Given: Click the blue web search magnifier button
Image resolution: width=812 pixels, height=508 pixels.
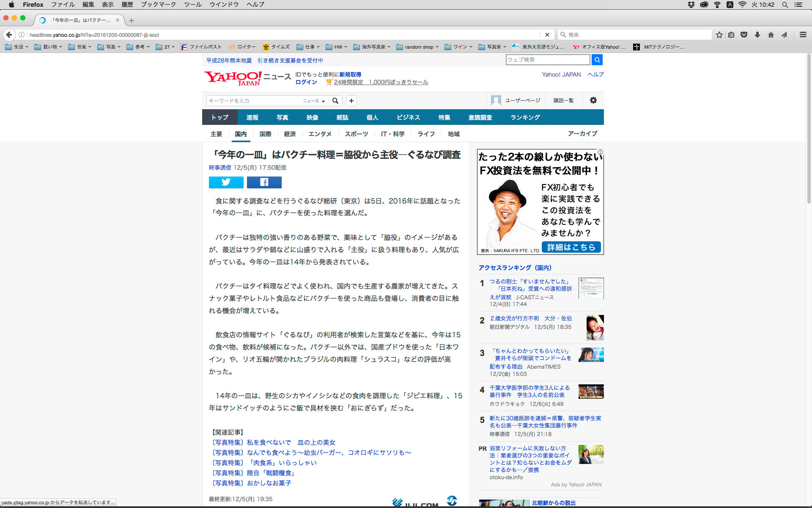Looking at the screenshot, I should point(597,60).
